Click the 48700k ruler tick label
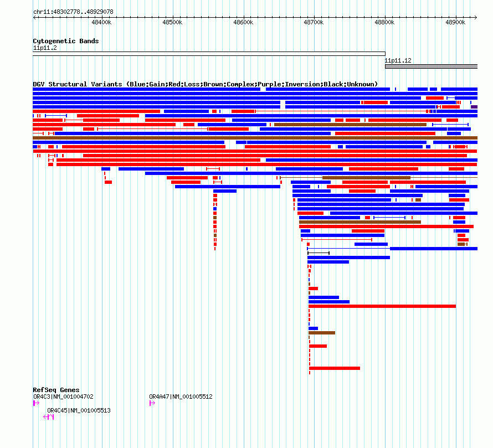This screenshot has height=448, width=493. [314, 22]
